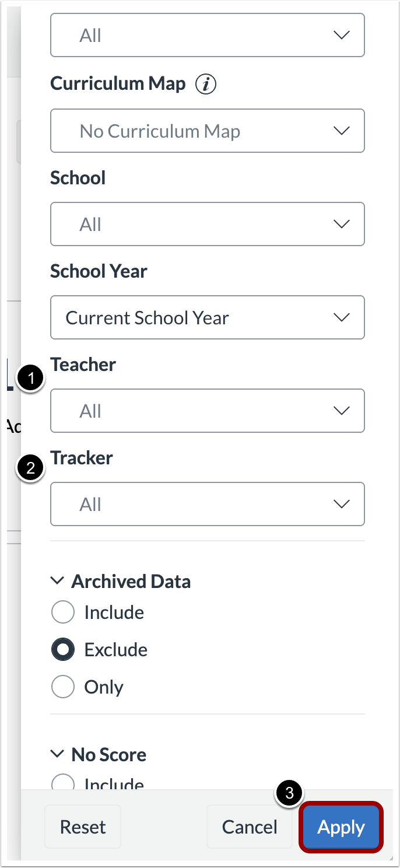Image resolution: width=400 pixels, height=868 pixels.
Task: Click the chevron on the Teacher dropdown
Action: (x=341, y=411)
